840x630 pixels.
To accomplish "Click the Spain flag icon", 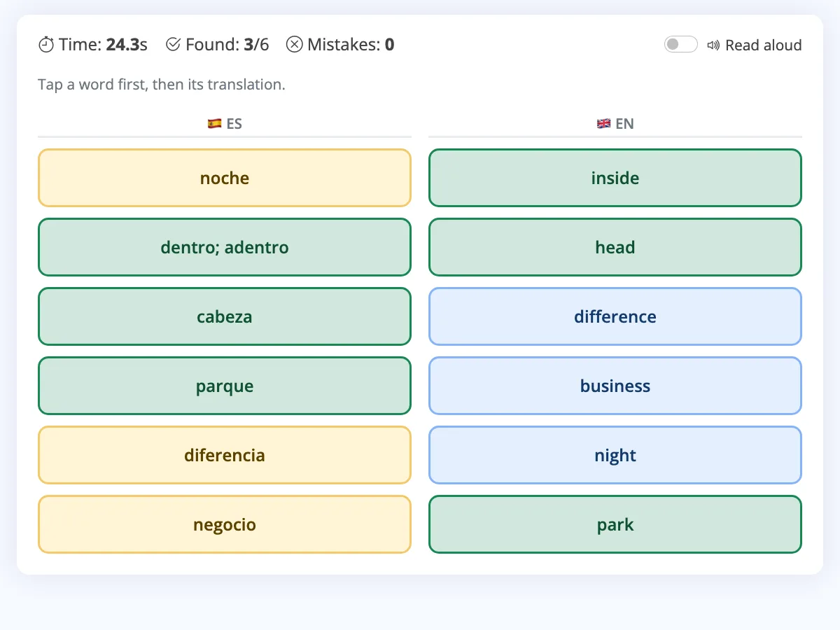I will (x=214, y=124).
